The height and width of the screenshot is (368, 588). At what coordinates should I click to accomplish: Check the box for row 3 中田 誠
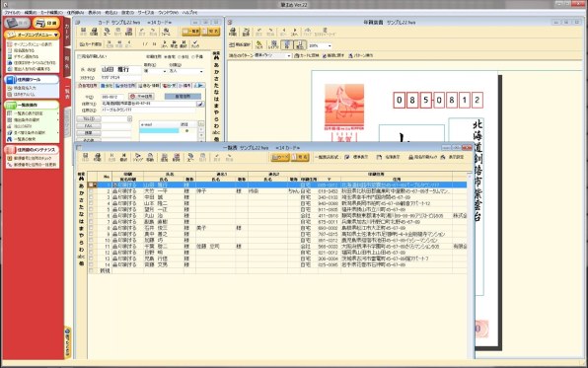point(91,197)
